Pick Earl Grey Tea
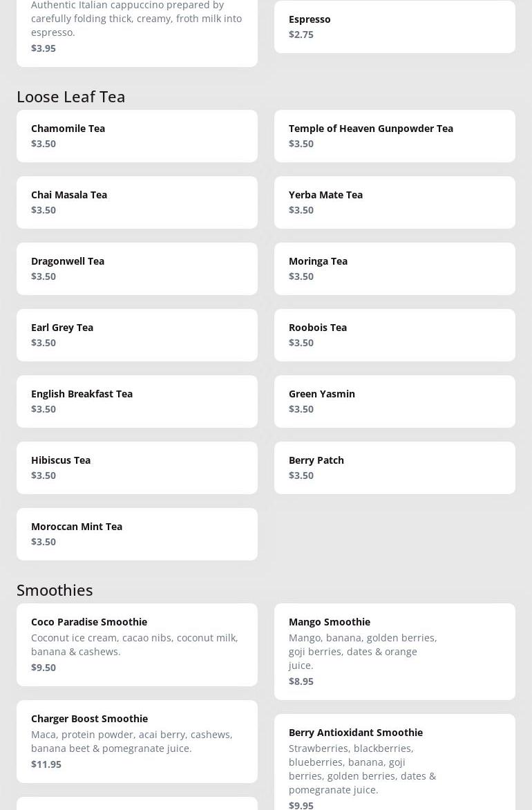The image size is (532, 810). [x=137, y=335]
